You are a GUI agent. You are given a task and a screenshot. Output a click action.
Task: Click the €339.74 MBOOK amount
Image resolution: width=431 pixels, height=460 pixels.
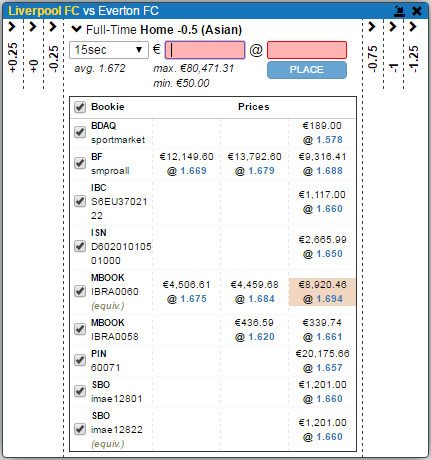pos(322,323)
